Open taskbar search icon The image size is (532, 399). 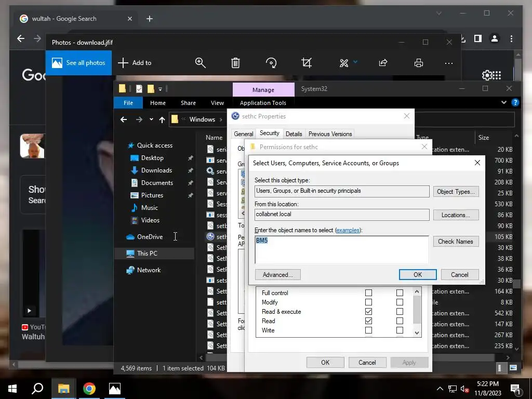37,389
